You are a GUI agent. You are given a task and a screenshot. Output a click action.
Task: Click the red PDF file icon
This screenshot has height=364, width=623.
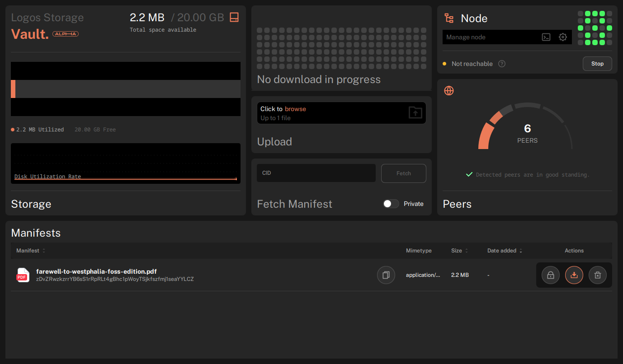(x=23, y=275)
